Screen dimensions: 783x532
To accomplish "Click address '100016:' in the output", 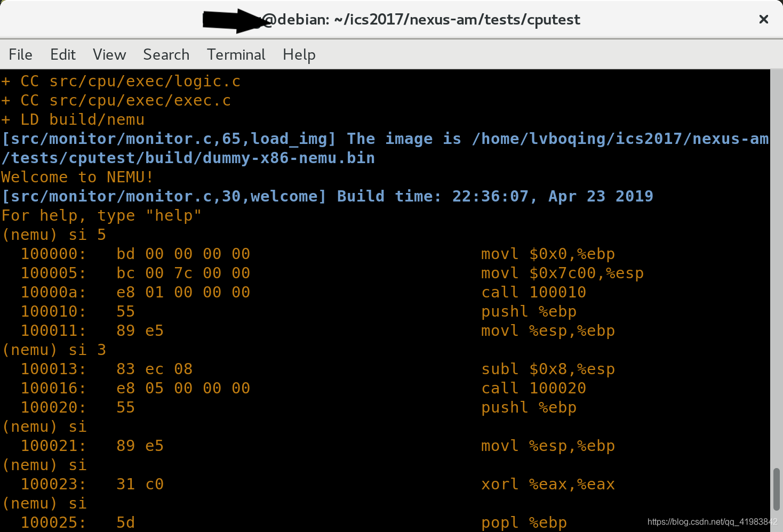I will point(53,388).
